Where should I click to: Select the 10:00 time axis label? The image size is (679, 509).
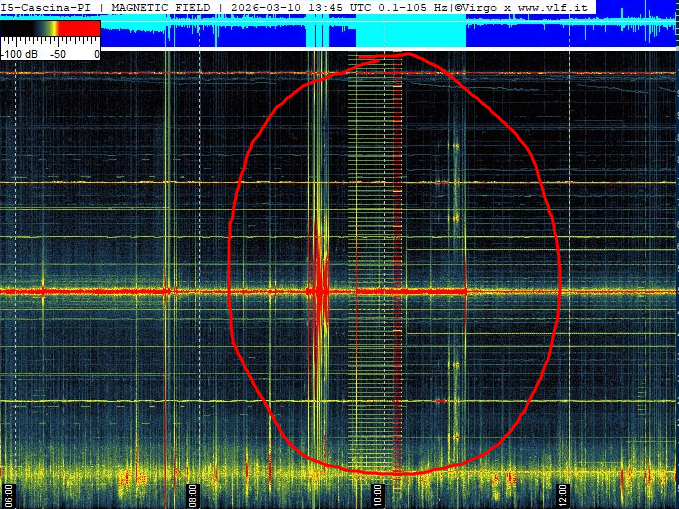point(378,494)
